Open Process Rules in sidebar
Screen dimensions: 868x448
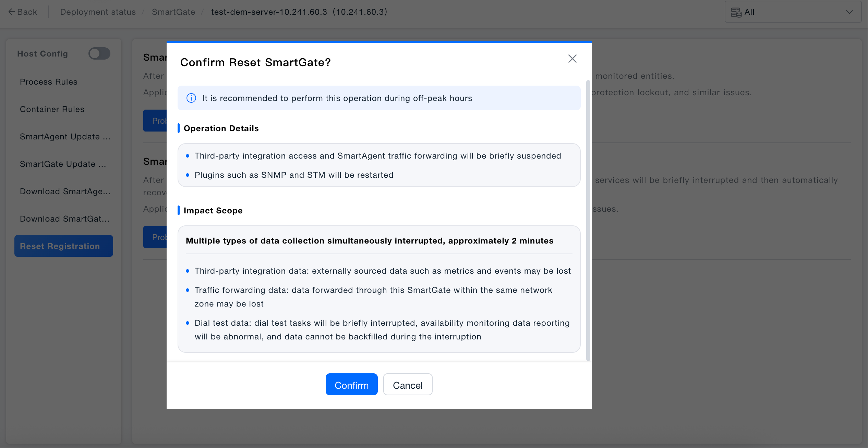pos(49,82)
